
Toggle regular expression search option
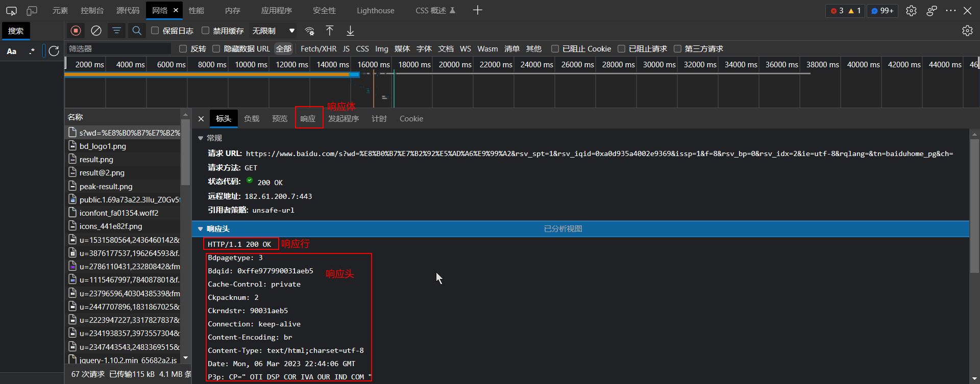coord(32,51)
